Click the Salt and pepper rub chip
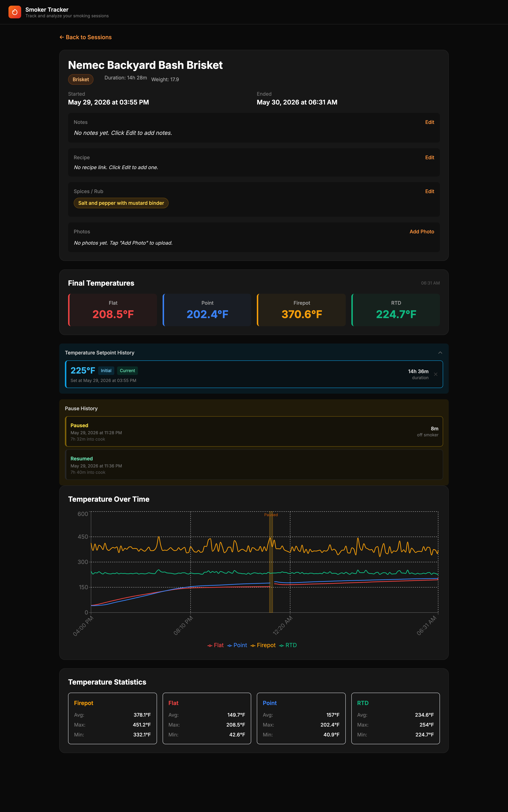 (121, 203)
